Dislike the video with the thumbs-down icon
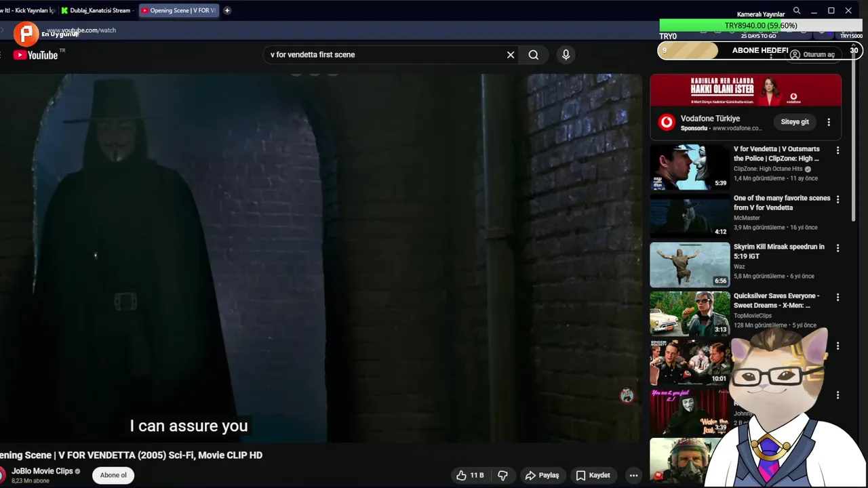 point(503,476)
